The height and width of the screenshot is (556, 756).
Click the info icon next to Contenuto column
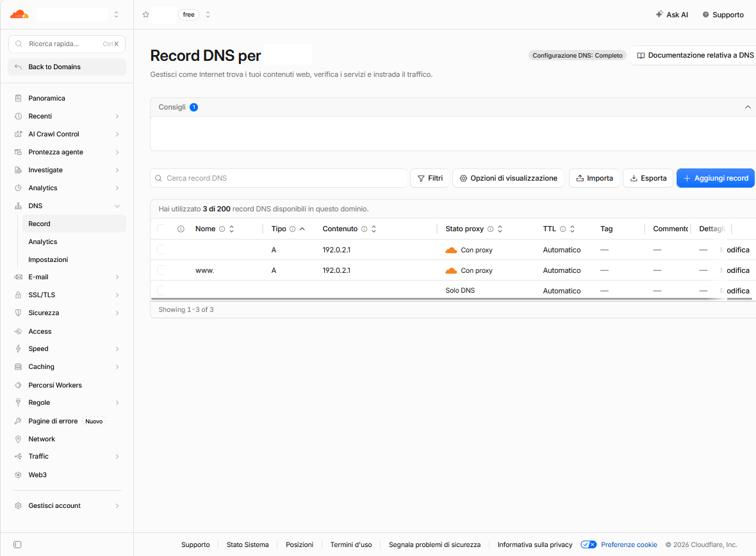click(364, 229)
